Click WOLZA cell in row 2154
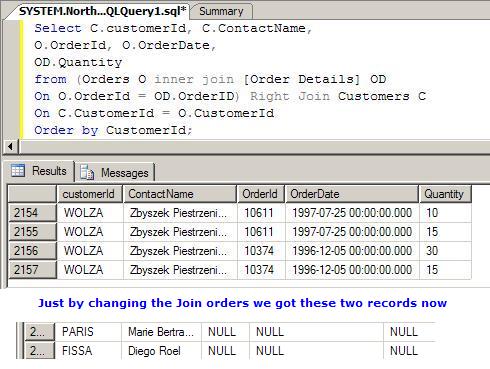 90,213
